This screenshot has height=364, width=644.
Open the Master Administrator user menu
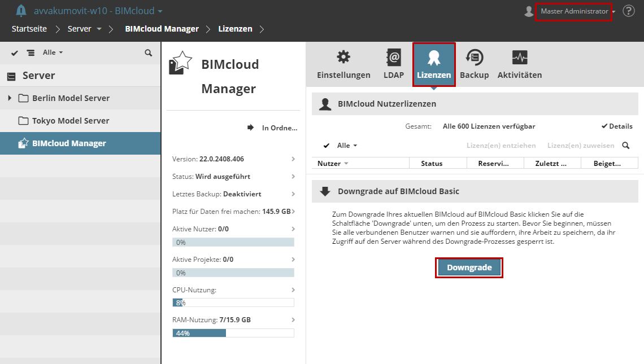578,11
